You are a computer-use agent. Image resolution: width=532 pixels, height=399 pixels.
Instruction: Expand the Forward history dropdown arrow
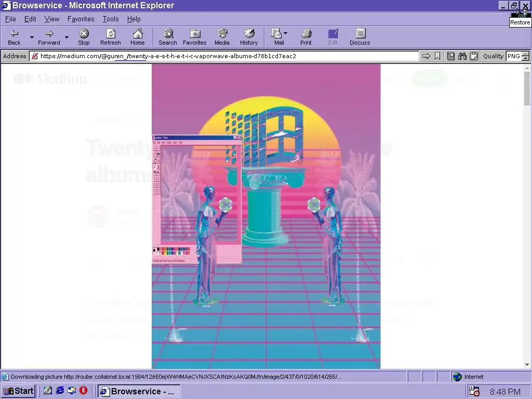click(x=66, y=37)
